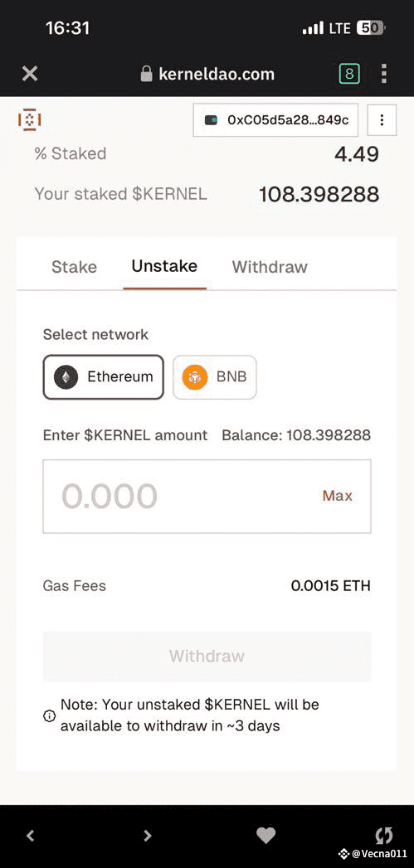Tap the kerneldao.com address bar
This screenshot has width=414, height=868.
tap(207, 74)
